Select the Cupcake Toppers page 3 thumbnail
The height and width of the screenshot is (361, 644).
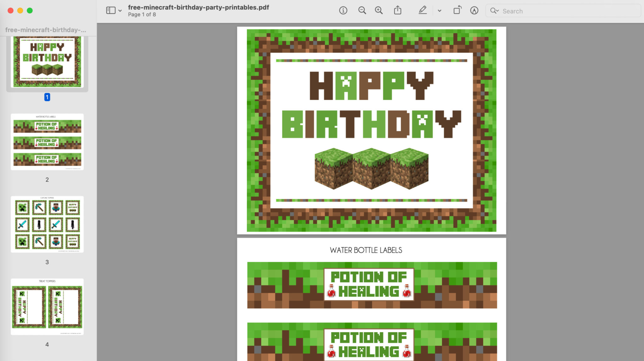point(47,224)
